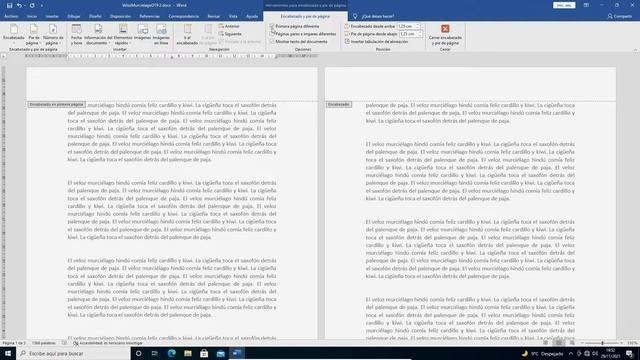
Task: Click the zoom slider in status bar
Action: [x=602, y=343]
